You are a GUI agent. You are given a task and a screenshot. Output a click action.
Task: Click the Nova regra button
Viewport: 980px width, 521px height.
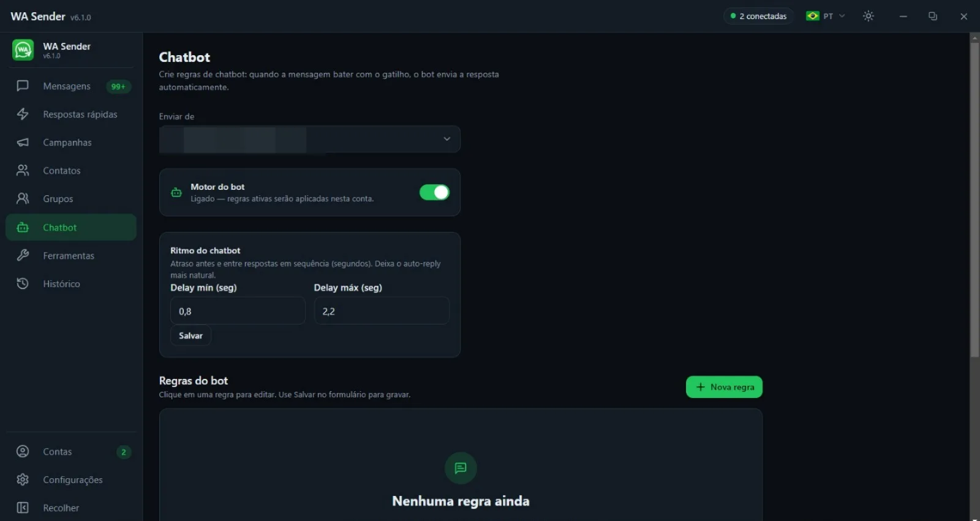point(724,387)
